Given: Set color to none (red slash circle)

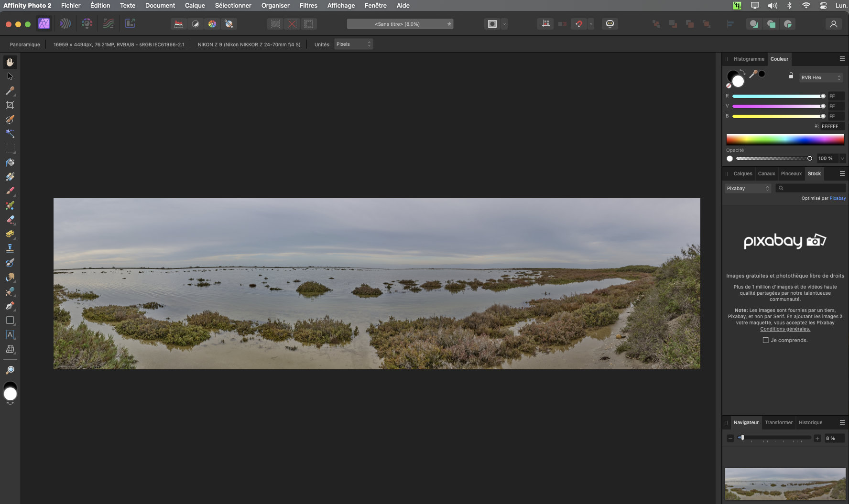Looking at the screenshot, I should [x=729, y=86].
